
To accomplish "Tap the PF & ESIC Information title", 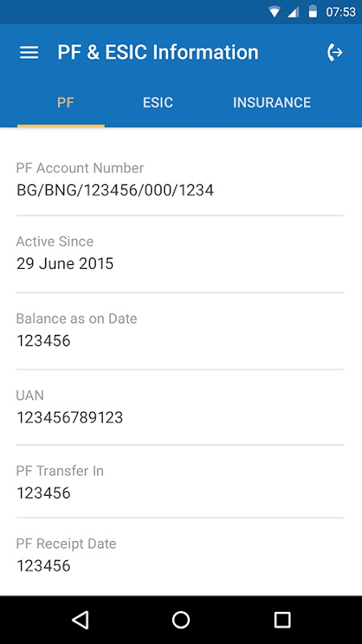I will pyautogui.click(x=158, y=52).
